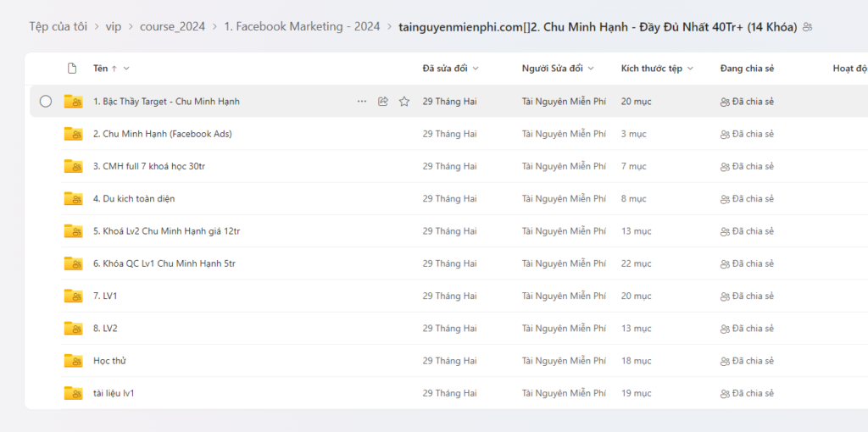Select the Bậc Thầy Target row radio circle
The width and height of the screenshot is (868, 432).
46,102
